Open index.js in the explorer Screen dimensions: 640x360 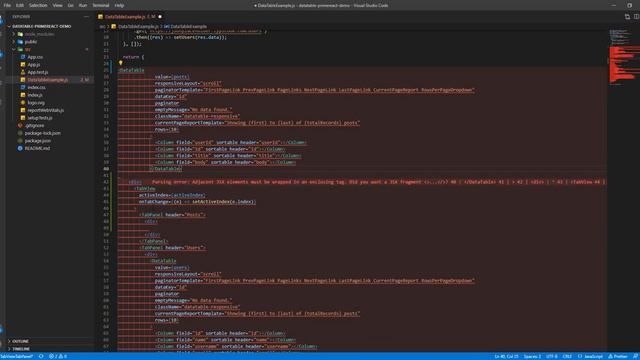tap(35, 95)
